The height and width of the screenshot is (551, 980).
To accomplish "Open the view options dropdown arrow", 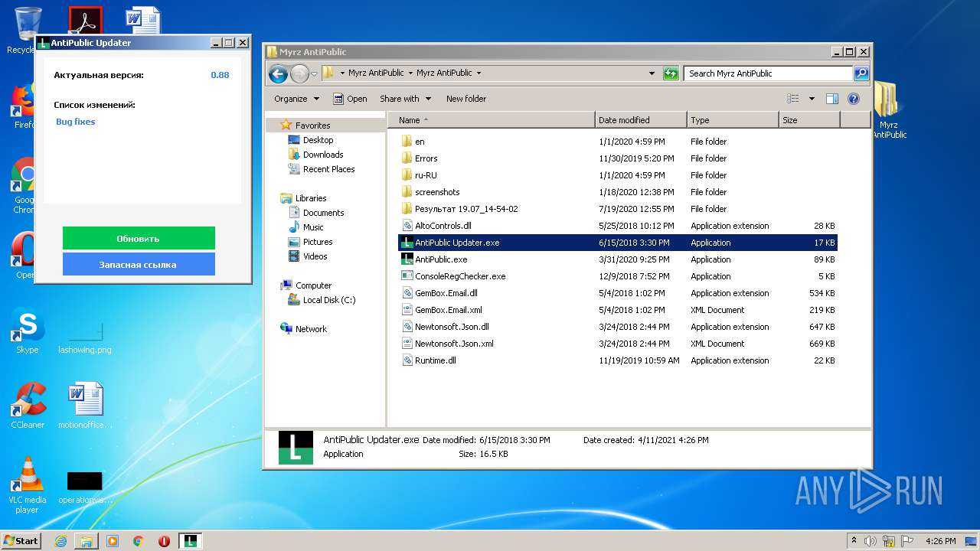I will (812, 99).
